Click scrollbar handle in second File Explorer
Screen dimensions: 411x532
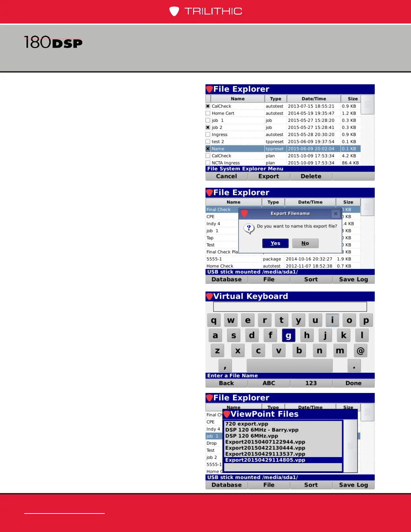point(367,207)
